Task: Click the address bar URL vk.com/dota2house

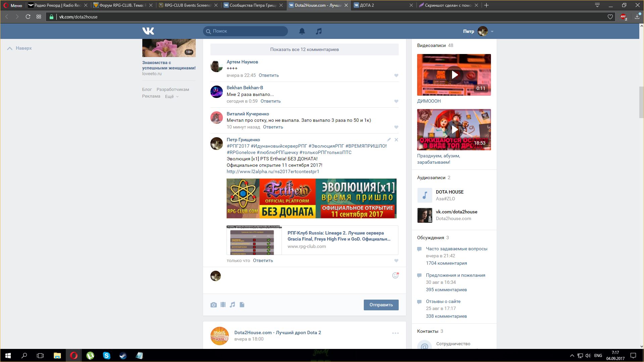Action: (79, 17)
